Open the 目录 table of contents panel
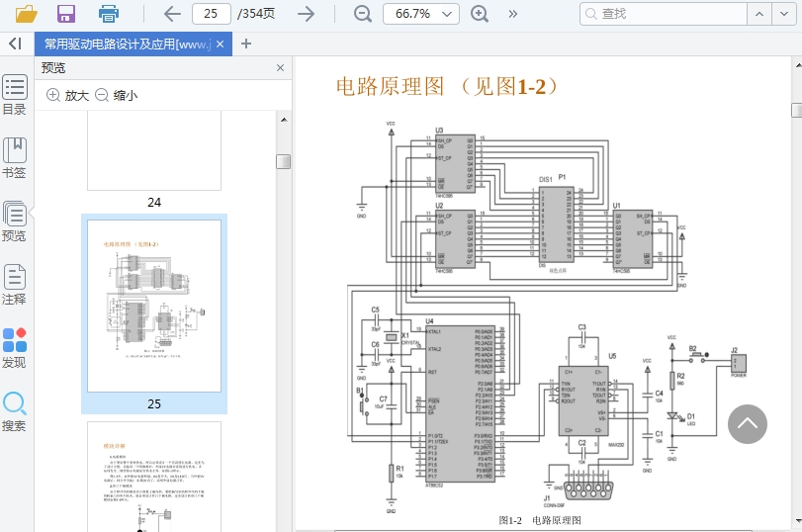The image size is (802, 532). [14, 94]
